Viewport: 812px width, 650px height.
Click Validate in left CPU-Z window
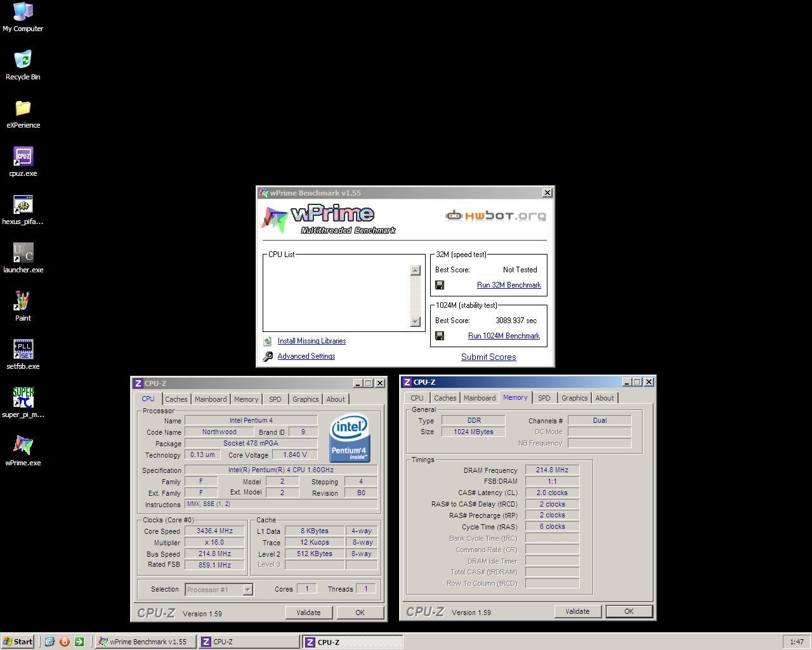tap(308, 613)
